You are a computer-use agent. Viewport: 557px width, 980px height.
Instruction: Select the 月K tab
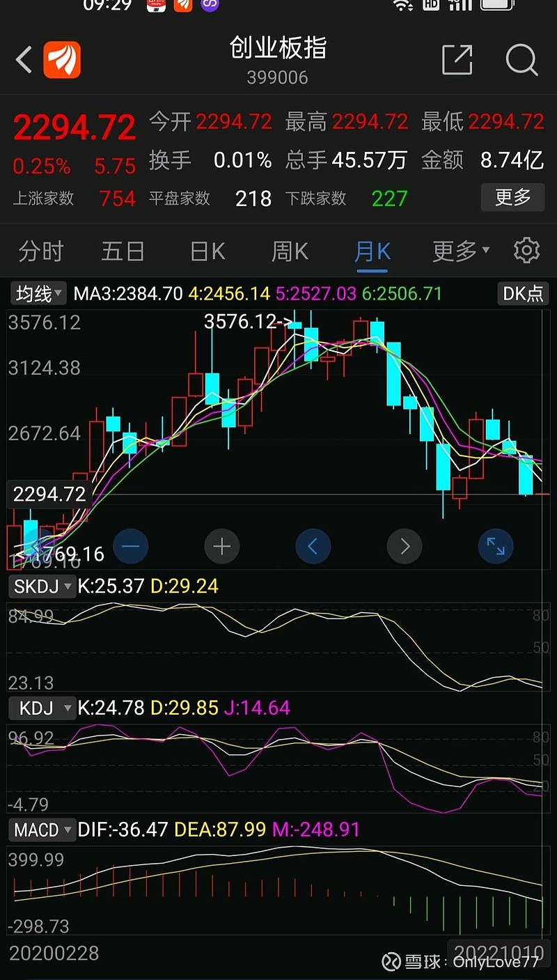[x=372, y=251]
